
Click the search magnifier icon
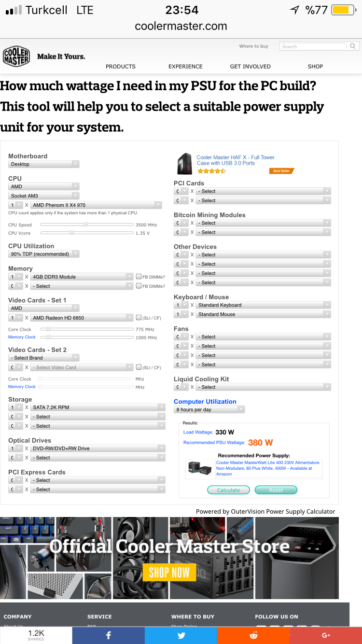pos(353,46)
